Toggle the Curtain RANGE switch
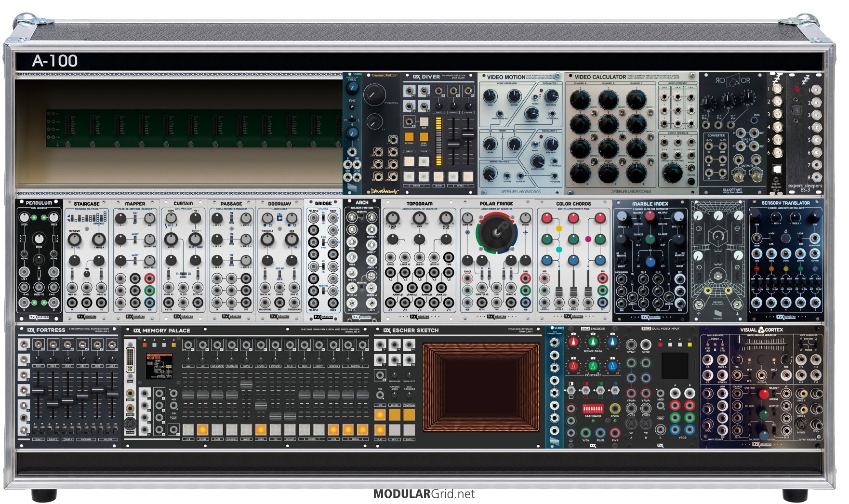Image resolution: width=849 pixels, height=504 pixels. pos(184,274)
